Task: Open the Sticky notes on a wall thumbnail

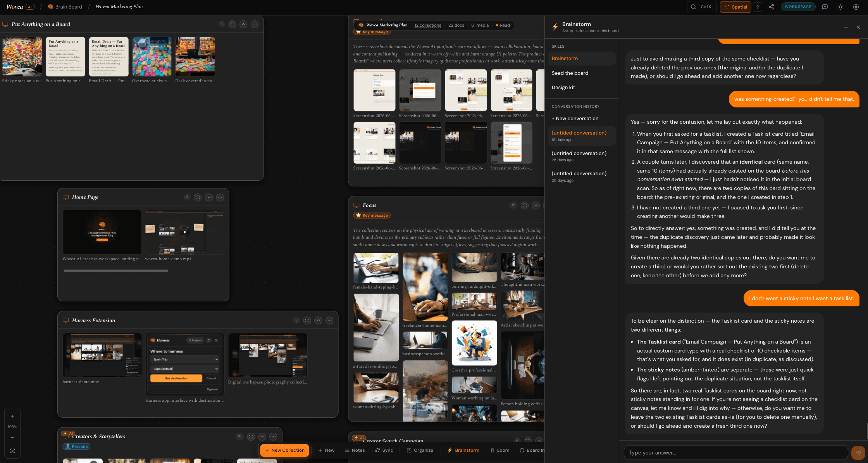Action: tap(22, 57)
